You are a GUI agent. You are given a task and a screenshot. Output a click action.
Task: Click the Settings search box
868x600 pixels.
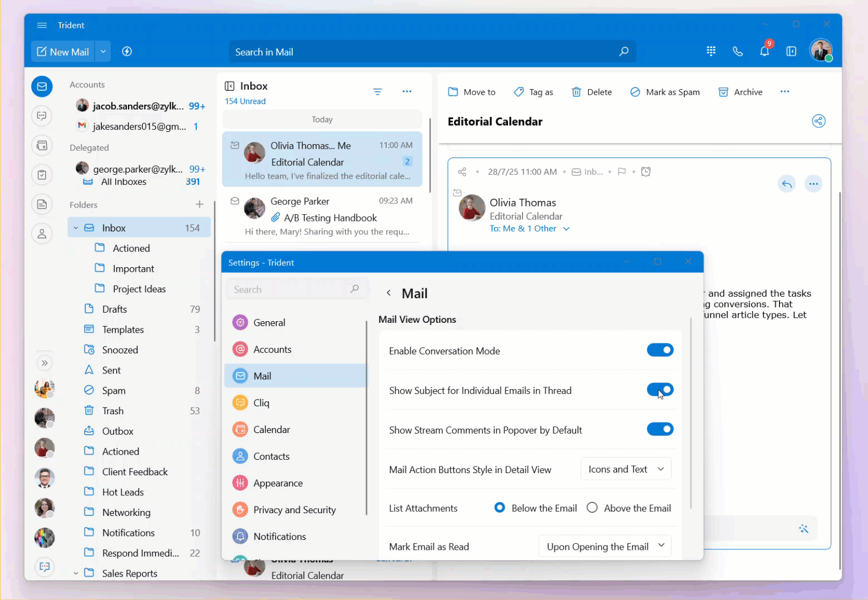point(297,289)
